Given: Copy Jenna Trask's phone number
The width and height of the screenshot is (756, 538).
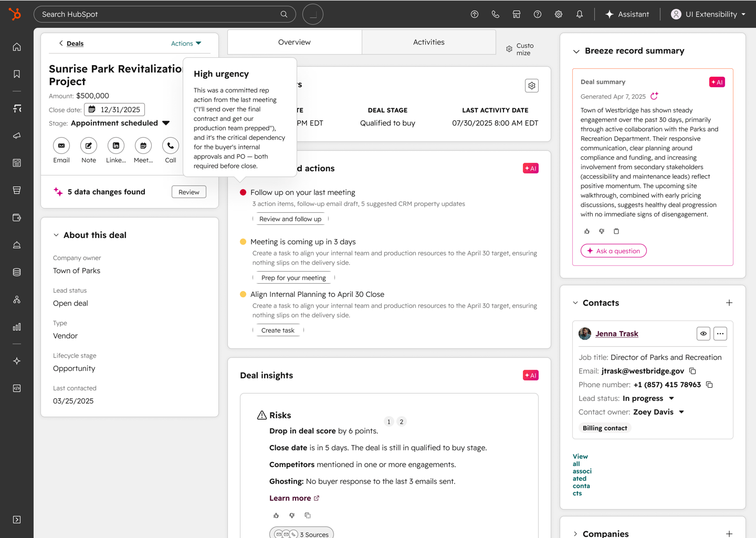Looking at the screenshot, I should [x=709, y=385].
